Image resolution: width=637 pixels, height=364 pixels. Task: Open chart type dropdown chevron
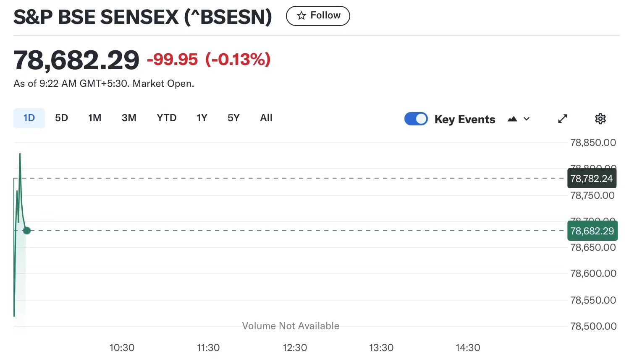tap(527, 119)
